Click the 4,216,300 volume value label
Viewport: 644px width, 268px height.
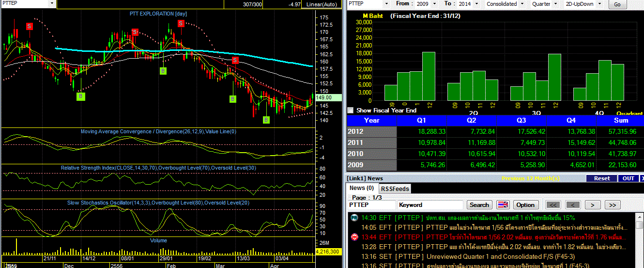(329, 252)
